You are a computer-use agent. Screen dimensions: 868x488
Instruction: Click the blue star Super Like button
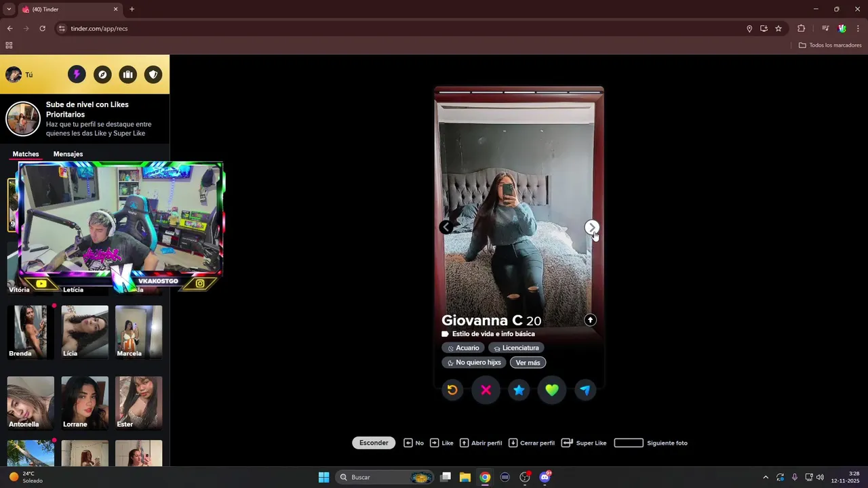pyautogui.click(x=519, y=390)
